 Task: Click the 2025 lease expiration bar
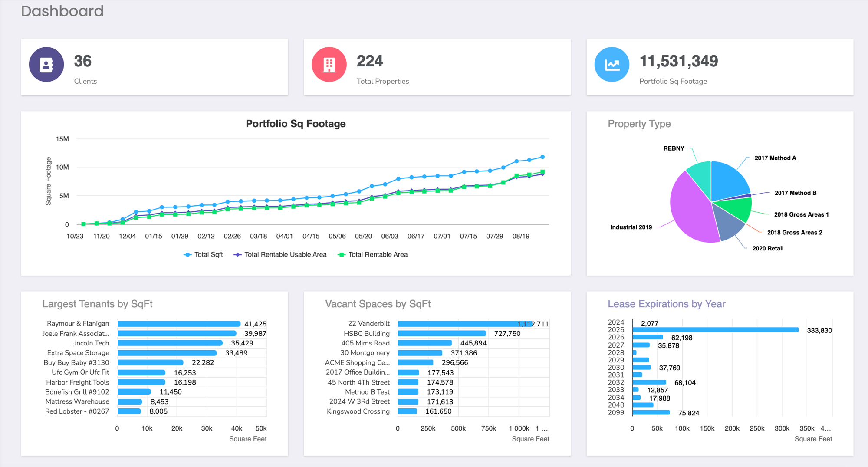click(x=716, y=330)
